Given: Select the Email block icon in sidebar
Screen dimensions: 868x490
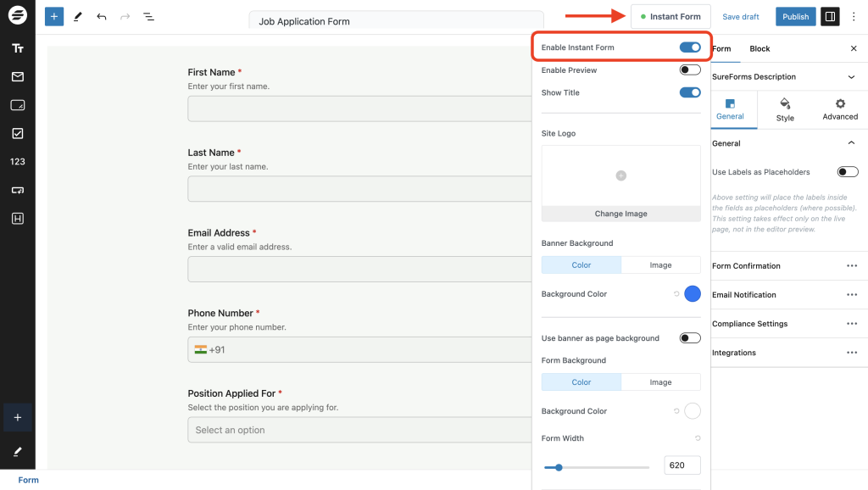Looking at the screenshot, I should pyautogui.click(x=17, y=77).
